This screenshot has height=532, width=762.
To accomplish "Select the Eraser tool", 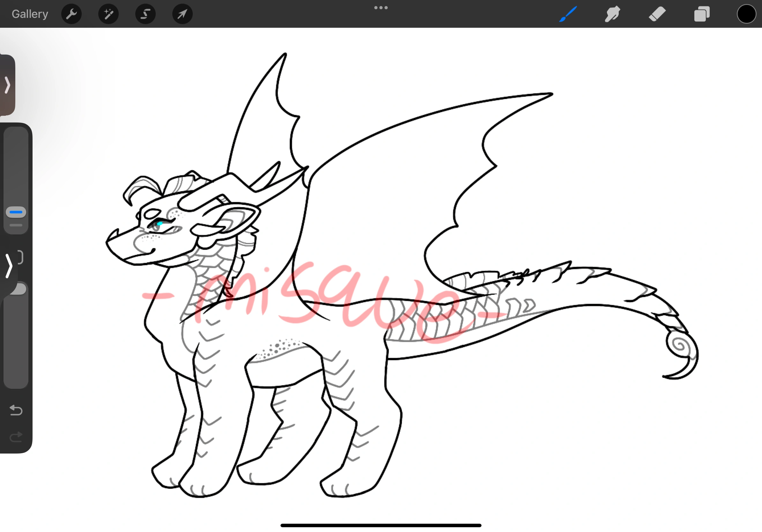I will pos(657,14).
